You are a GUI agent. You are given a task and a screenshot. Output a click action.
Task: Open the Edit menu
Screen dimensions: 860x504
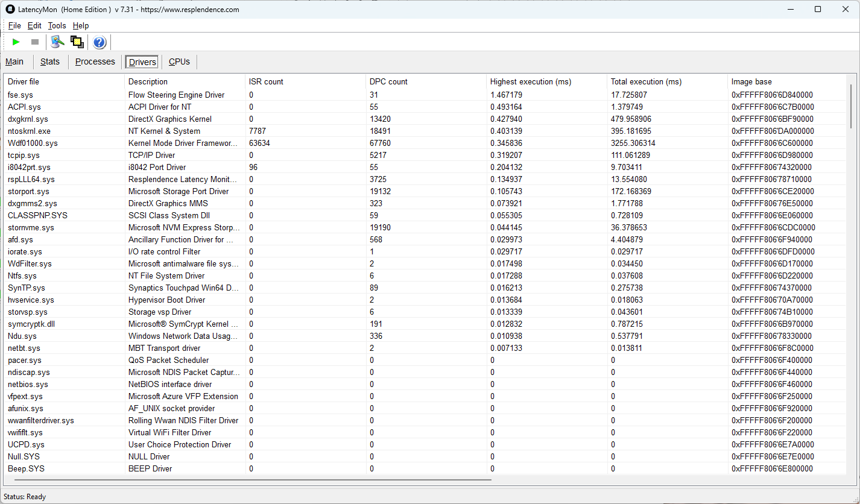[x=35, y=25]
